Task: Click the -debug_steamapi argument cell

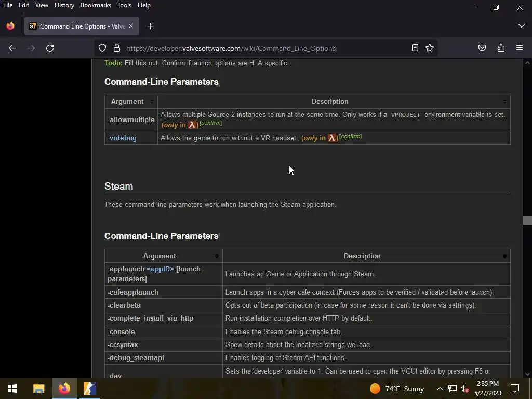Action: click(164, 358)
